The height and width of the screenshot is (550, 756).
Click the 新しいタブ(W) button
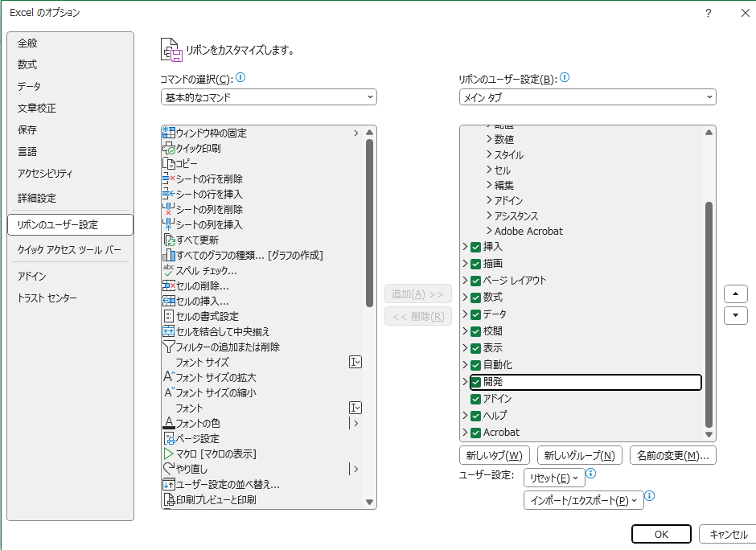click(491, 454)
